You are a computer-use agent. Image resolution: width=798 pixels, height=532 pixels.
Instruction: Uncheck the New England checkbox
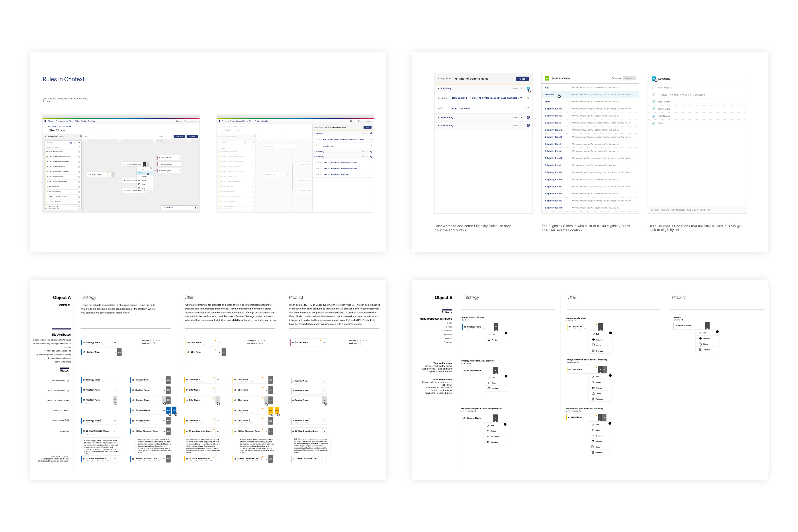click(653, 88)
